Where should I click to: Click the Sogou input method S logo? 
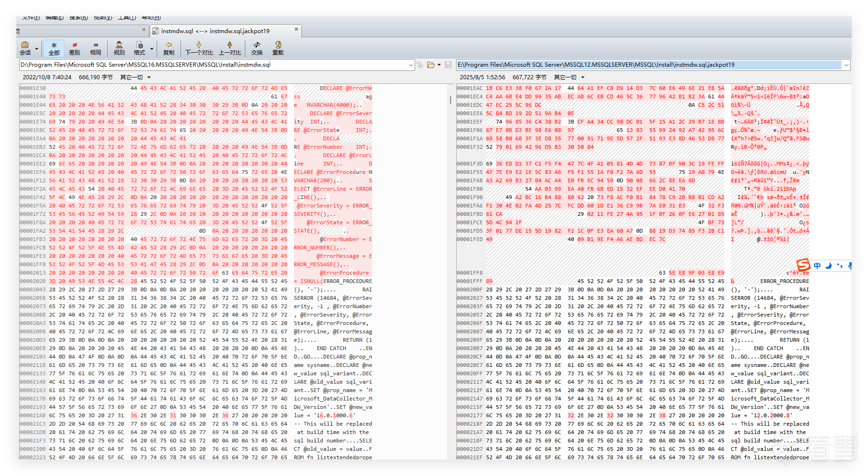803,265
